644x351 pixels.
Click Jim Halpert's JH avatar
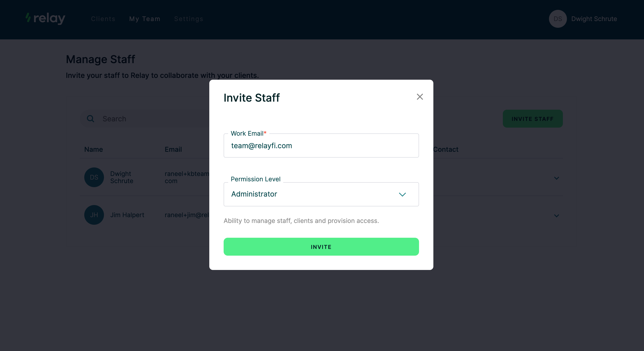94,215
